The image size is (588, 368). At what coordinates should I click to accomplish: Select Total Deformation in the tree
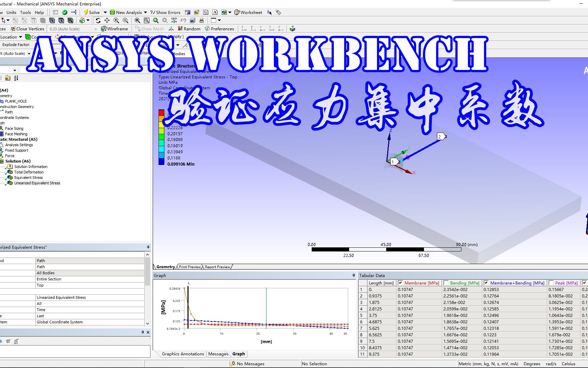[x=29, y=172]
